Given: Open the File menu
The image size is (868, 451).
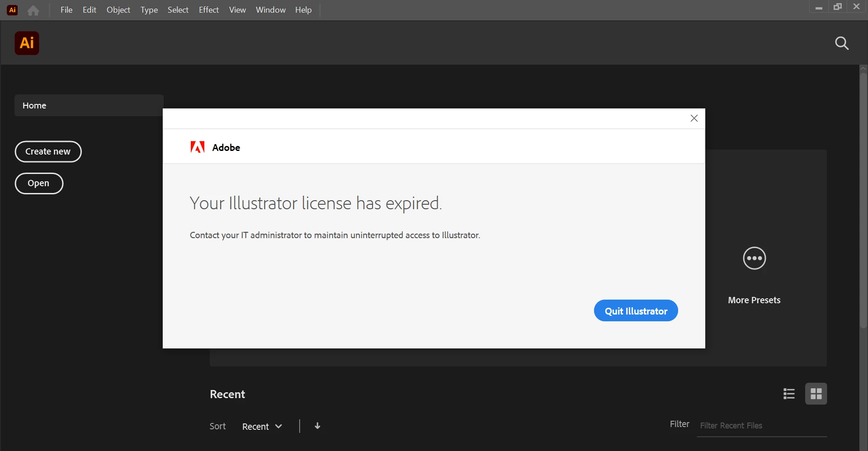Looking at the screenshot, I should [x=66, y=10].
